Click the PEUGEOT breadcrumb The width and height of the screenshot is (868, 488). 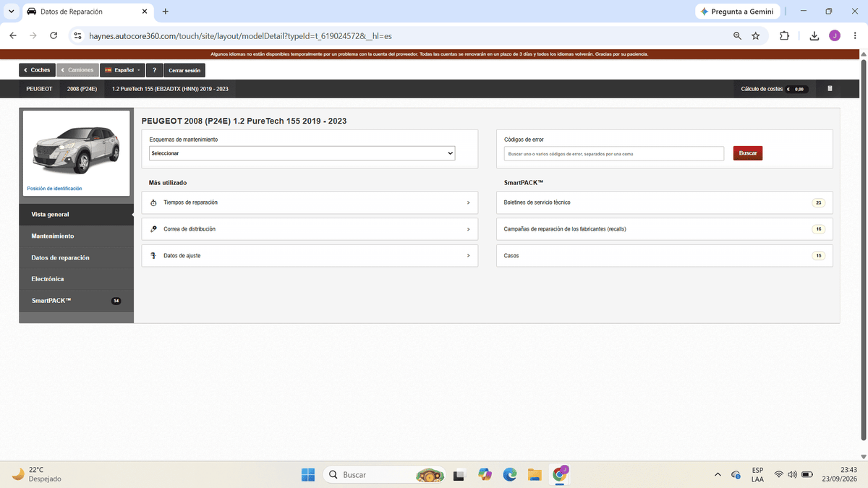[39, 89]
